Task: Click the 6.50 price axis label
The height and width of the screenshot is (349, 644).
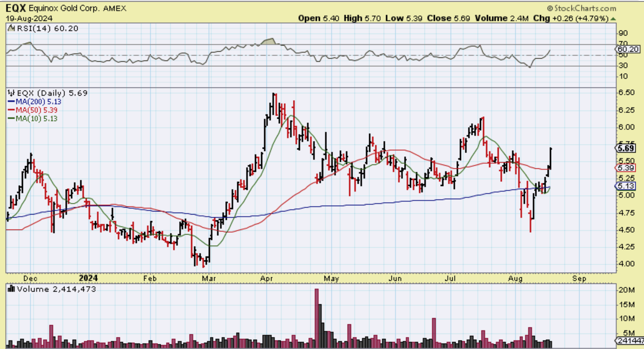Action: point(627,93)
